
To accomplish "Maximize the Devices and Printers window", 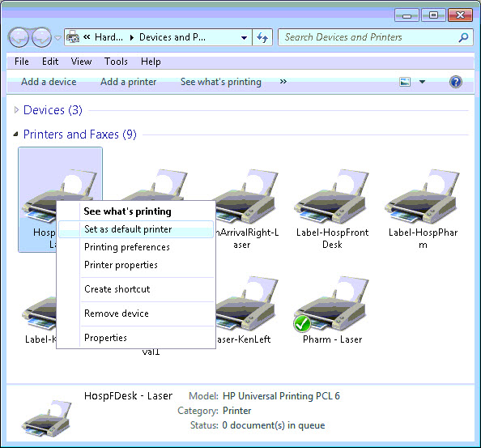I will point(433,15).
